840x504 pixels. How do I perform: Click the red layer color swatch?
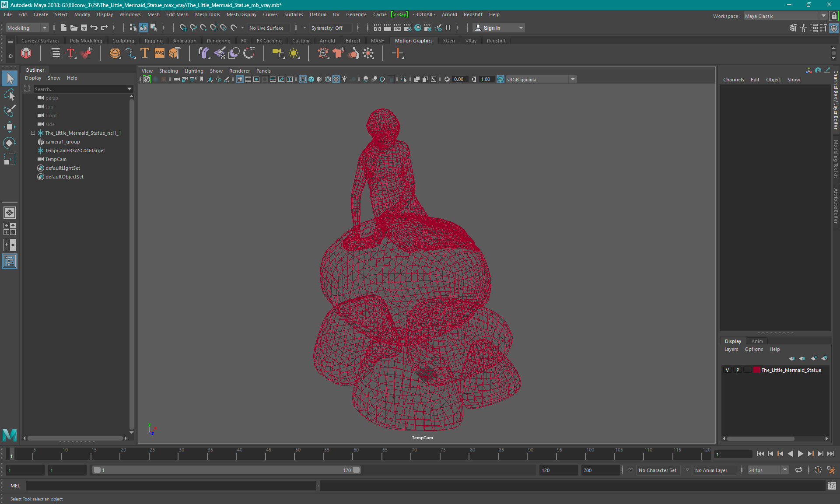pyautogui.click(x=756, y=370)
